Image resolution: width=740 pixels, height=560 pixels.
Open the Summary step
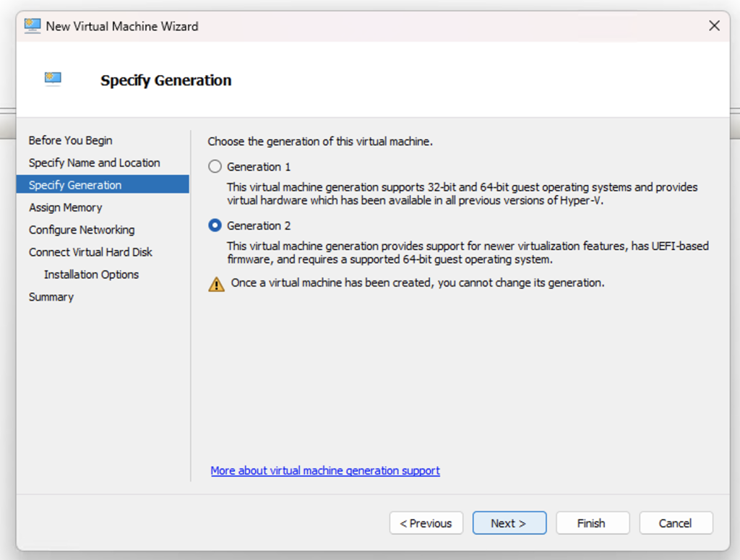pyautogui.click(x=51, y=297)
